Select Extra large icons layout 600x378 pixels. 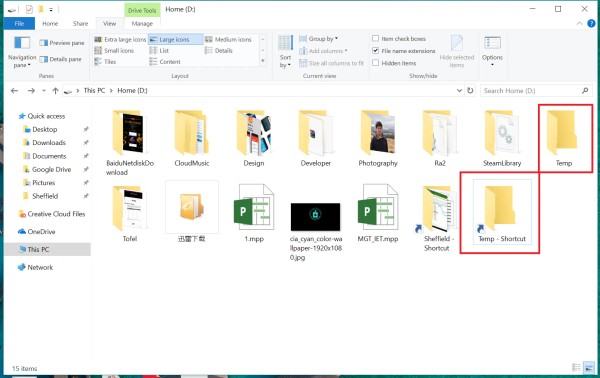pos(120,39)
